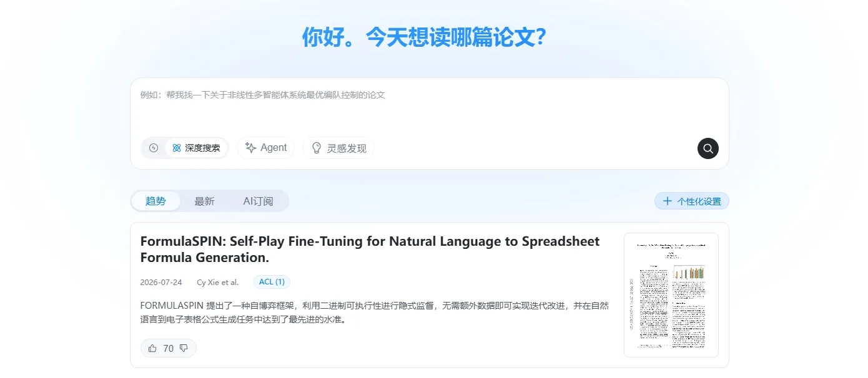This screenshot has height=378, width=868.
Task: Switch to the 最新 tab
Action: tap(204, 201)
